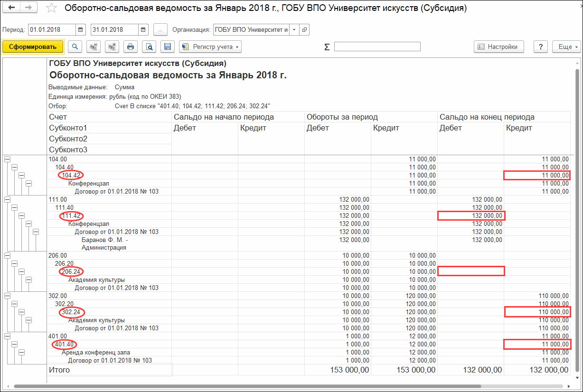Collapse the 111.42 account level
This screenshot has width=583, height=392.
pyautogui.click(x=21, y=216)
